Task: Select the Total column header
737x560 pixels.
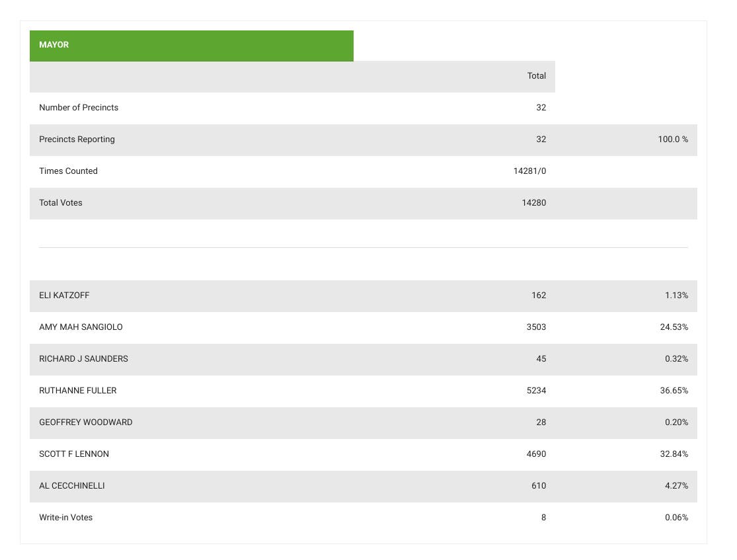Action: click(536, 76)
